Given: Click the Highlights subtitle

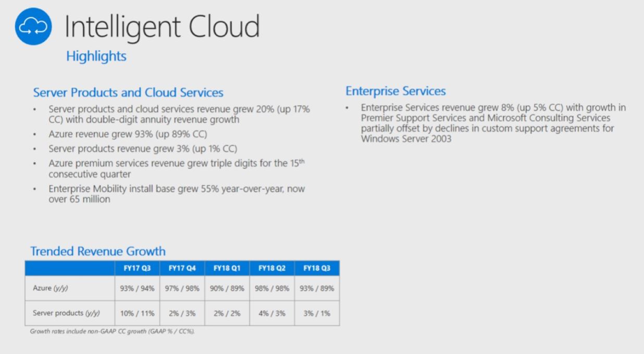Looking at the screenshot, I should coord(96,56).
